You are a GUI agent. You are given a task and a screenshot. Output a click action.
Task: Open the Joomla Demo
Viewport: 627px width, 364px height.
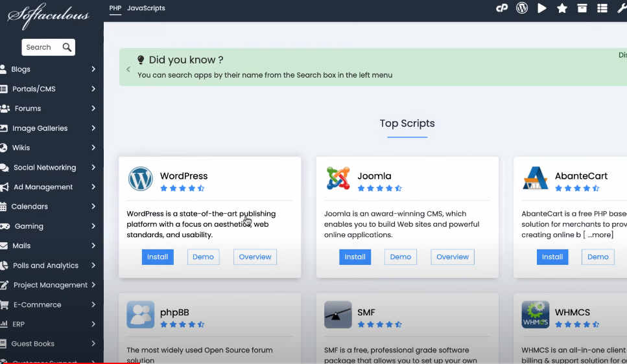[401, 257]
